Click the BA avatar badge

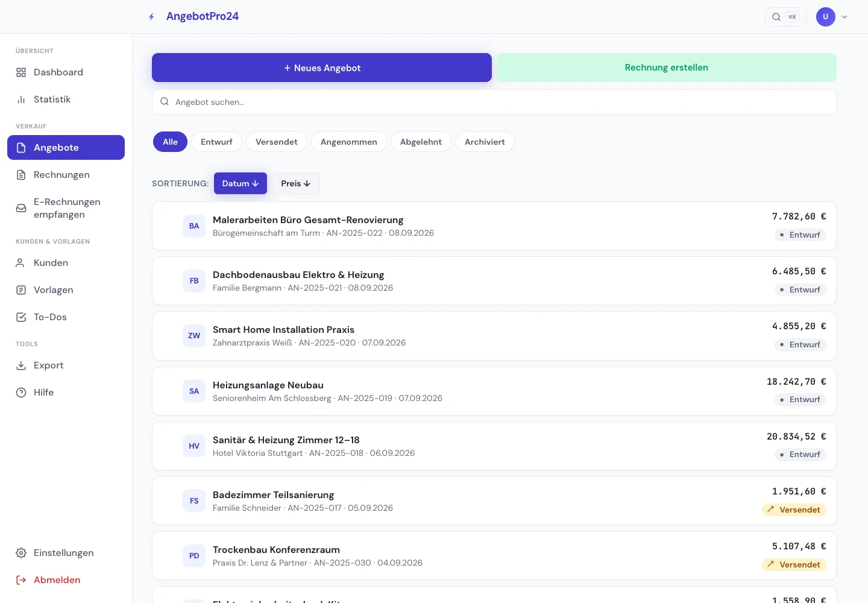tap(194, 226)
